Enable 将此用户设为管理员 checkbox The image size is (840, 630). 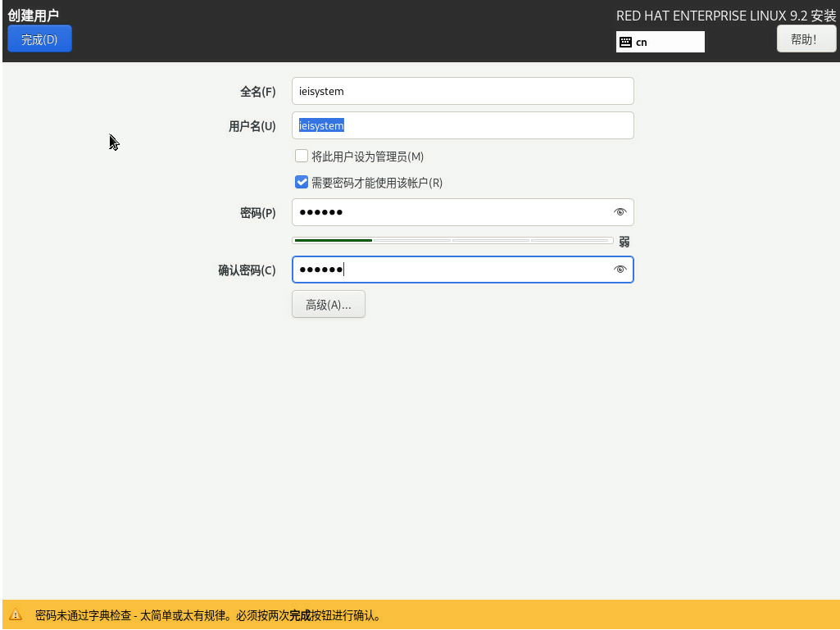(x=302, y=156)
